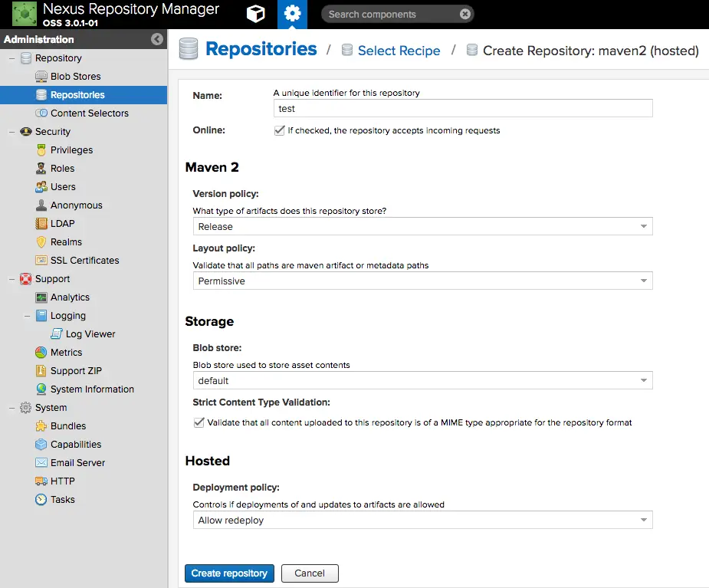Screen dimensions: 709x588
Task: Clear the search components field
Action: point(464,14)
